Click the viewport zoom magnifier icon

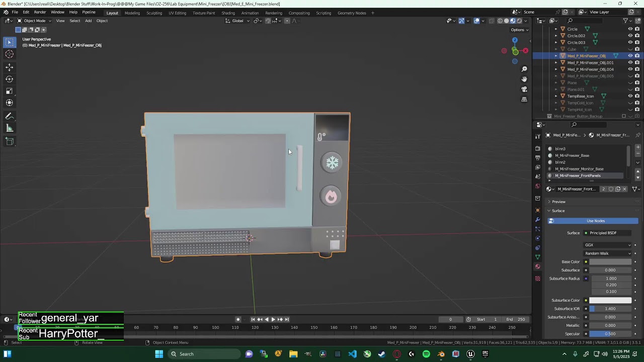pyautogui.click(x=524, y=69)
